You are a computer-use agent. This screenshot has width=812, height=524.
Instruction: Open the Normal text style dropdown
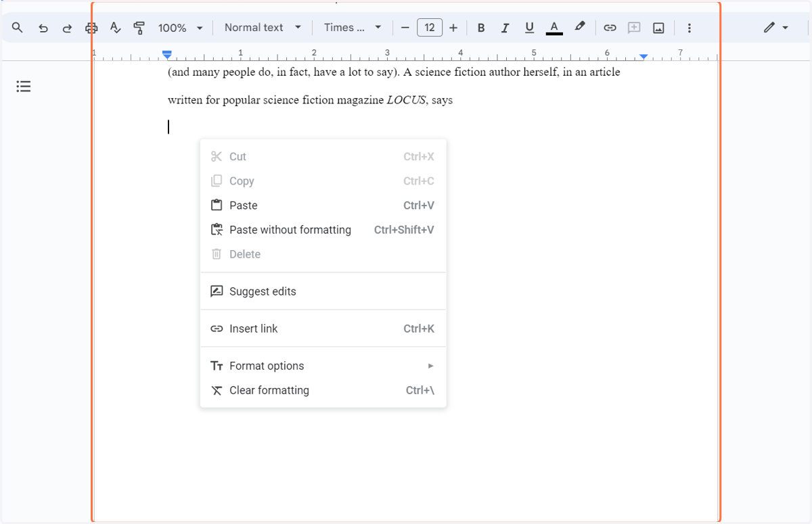coord(263,28)
